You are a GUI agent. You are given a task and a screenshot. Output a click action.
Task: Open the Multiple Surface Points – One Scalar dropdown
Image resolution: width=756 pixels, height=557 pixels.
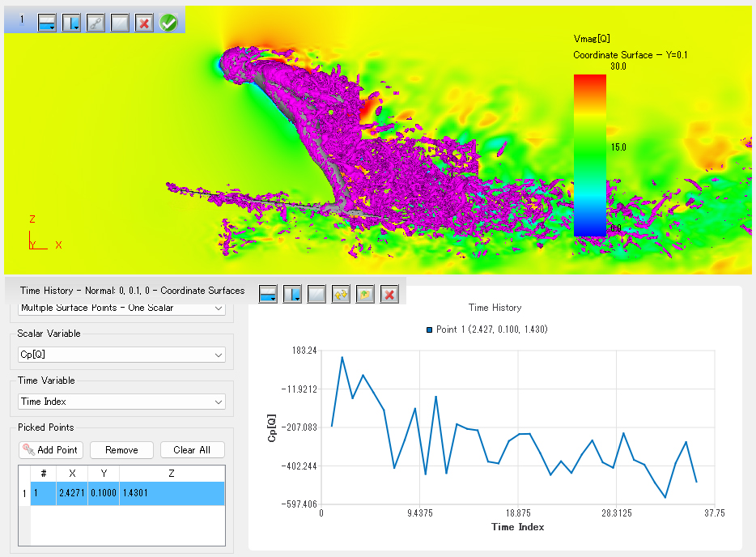pos(121,308)
